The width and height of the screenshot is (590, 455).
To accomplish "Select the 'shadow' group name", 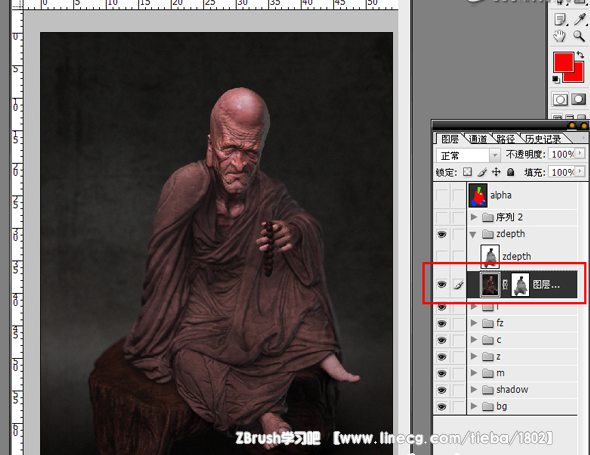I will (x=512, y=390).
